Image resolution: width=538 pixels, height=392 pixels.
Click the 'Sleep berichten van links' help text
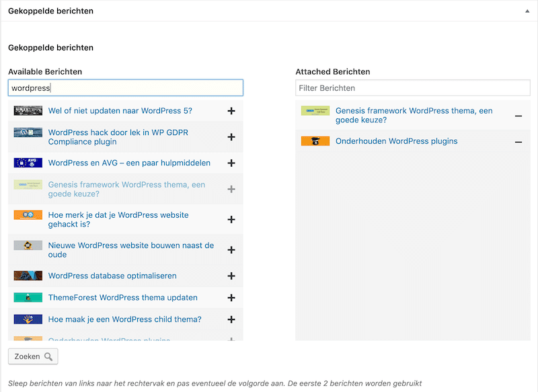pyautogui.click(x=215, y=383)
